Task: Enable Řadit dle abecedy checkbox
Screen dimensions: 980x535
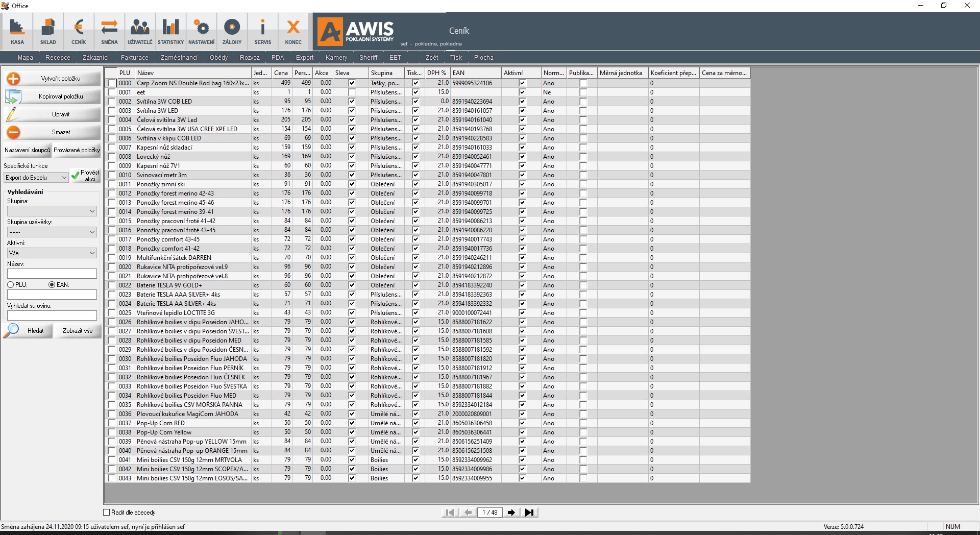Action: click(x=107, y=513)
